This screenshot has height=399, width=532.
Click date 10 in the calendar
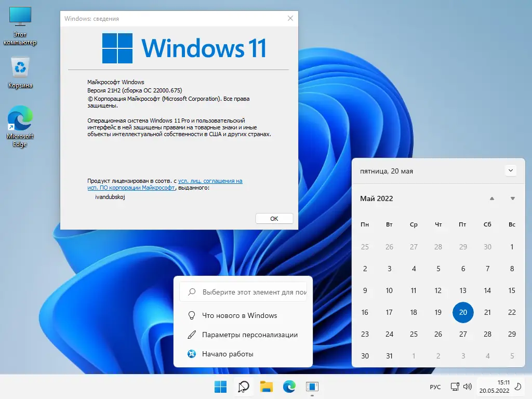pyautogui.click(x=389, y=290)
